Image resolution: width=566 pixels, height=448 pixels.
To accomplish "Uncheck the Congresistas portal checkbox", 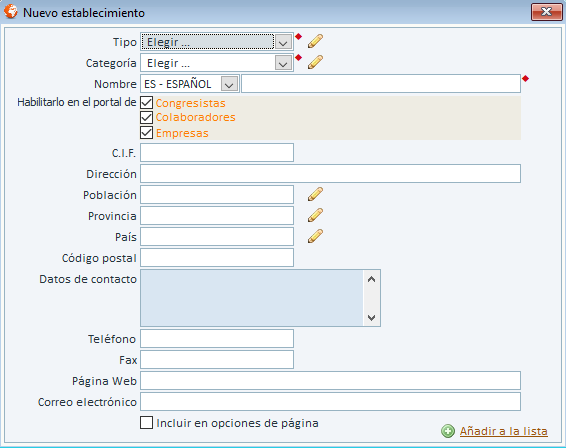I will tap(146, 103).
